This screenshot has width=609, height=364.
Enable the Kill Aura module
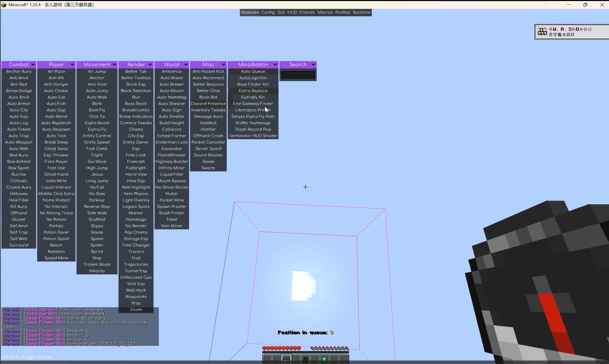[x=19, y=207]
